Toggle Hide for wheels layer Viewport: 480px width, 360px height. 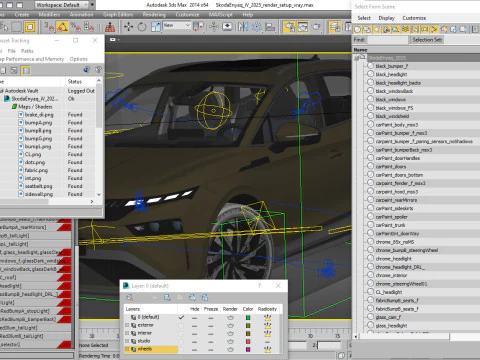(x=194, y=349)
